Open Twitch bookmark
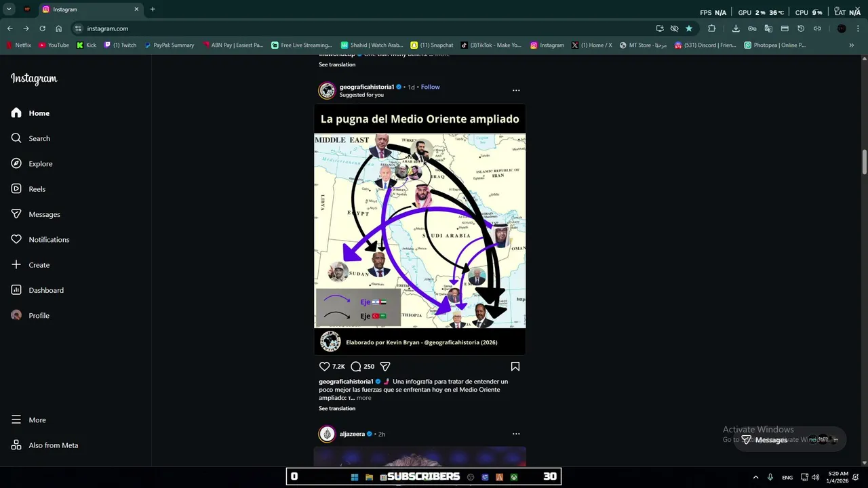Viewport: 868px width, 488px height. click(x=120, y=45)
